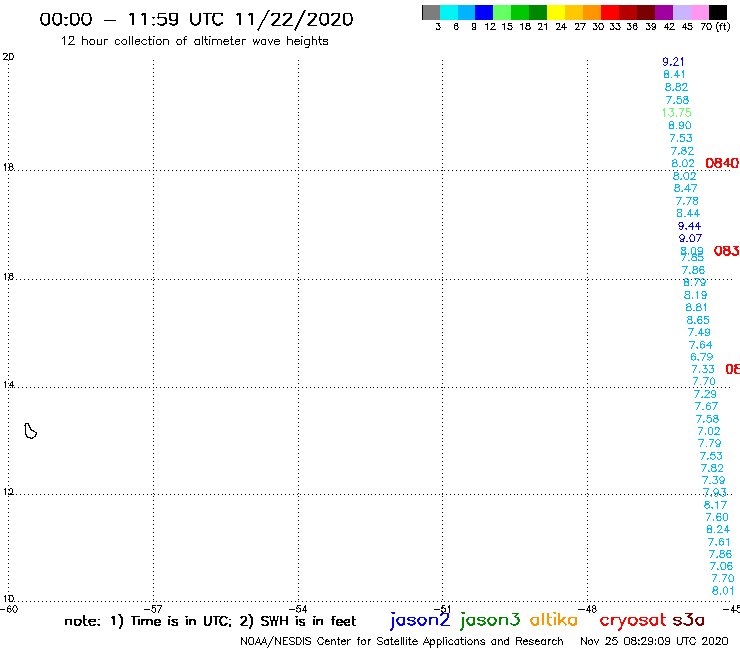The image size is (740, 650).
Task: Select the cyan swatch in the wave height scale
Action: click(449, 12)
